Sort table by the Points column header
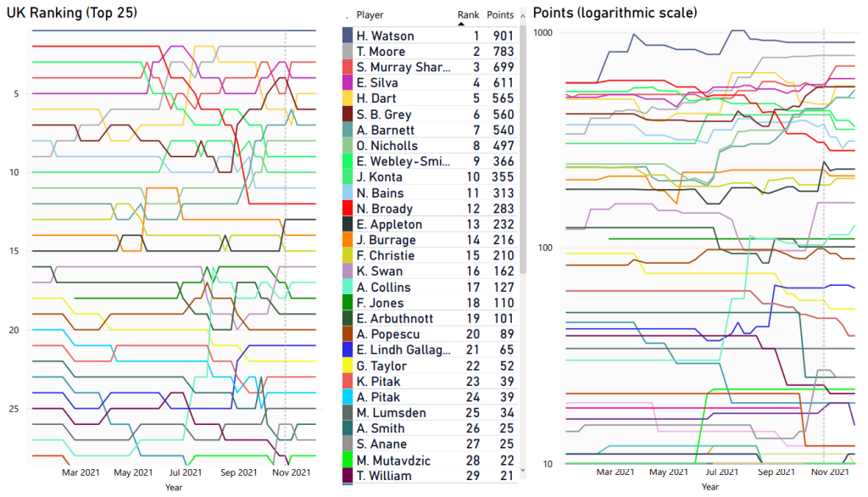Image resolution: width=868 pixels, height=497 pixels. (500, 14)
